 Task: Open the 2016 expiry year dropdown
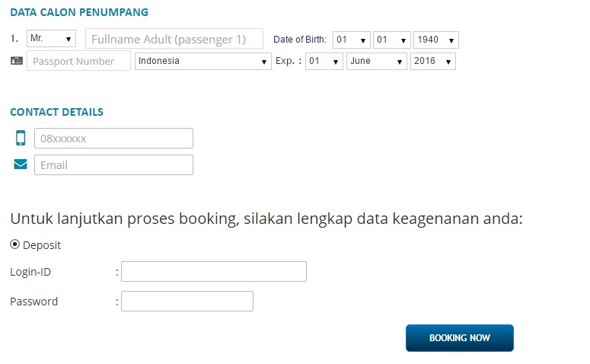[x=432, y=61]
